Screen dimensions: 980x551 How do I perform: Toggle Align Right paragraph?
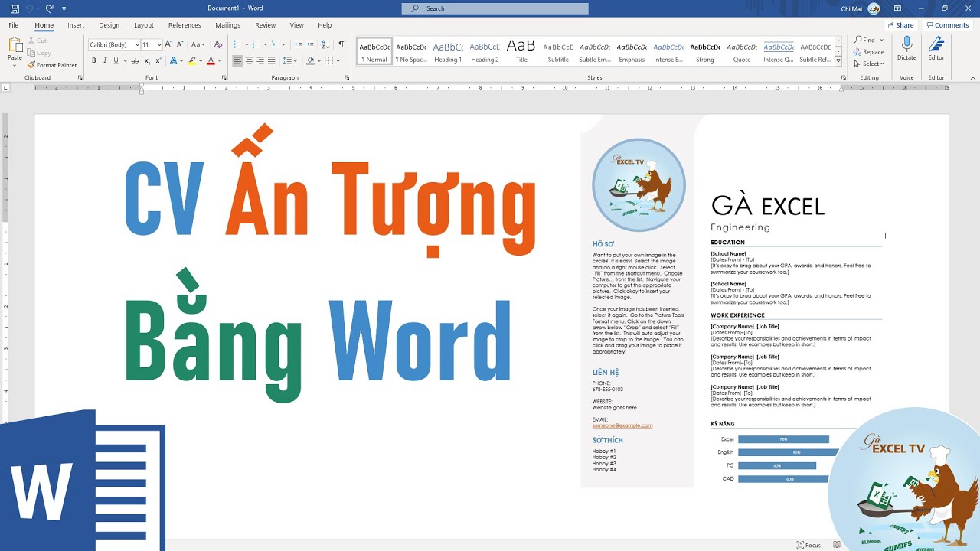click(x=260, y=60)
